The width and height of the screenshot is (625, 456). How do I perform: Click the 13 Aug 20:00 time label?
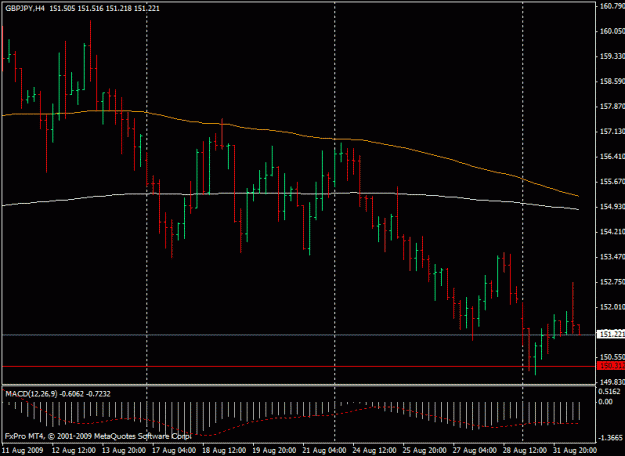tap(124, 450)
